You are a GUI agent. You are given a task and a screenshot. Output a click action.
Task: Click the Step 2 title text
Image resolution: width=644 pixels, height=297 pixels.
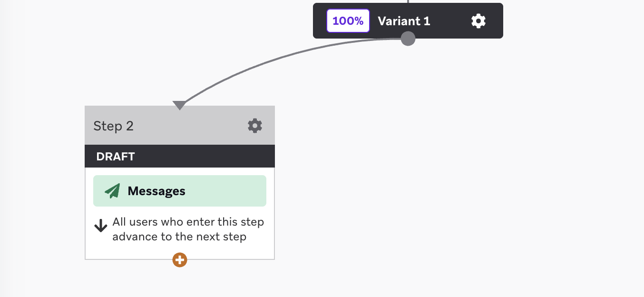click(113, 126)
